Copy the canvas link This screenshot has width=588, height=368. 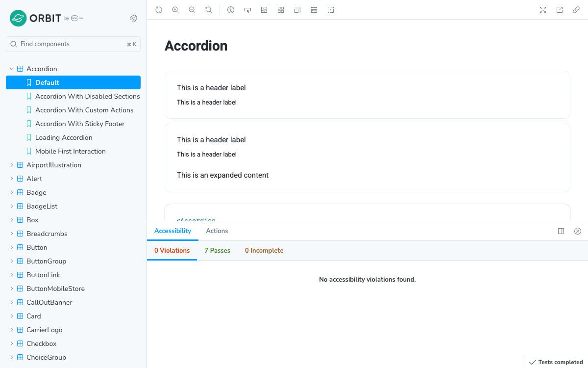(x=576, y=10)
